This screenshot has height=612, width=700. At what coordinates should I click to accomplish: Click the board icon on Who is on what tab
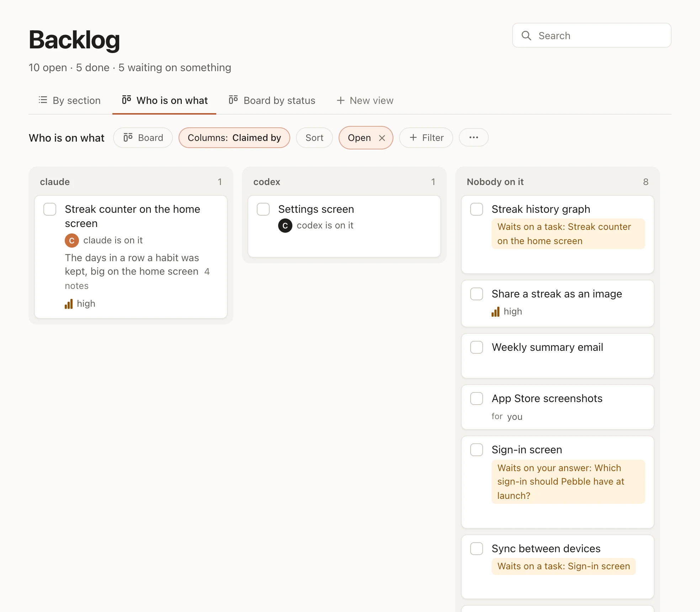(x=127, y=100)
